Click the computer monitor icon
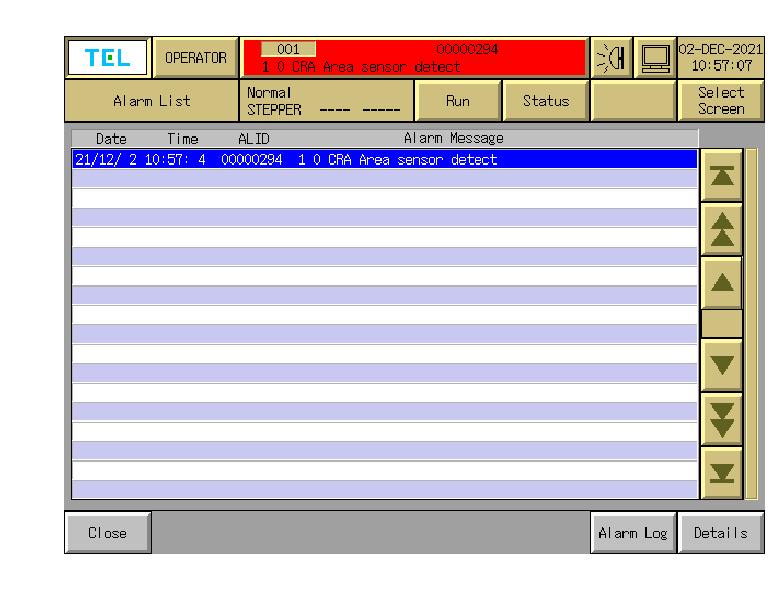Image resolution: width=784 pixels, height=612 pixels. [654, 58]
